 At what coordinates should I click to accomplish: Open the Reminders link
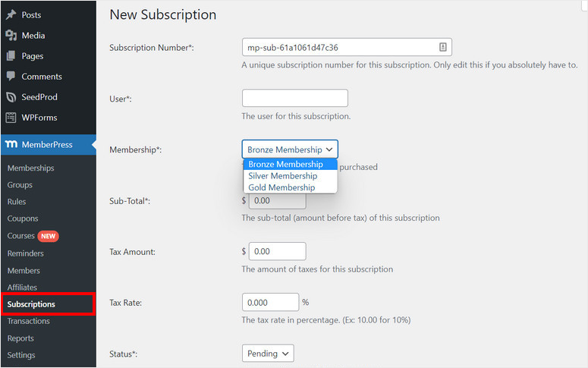coord(25,253)
